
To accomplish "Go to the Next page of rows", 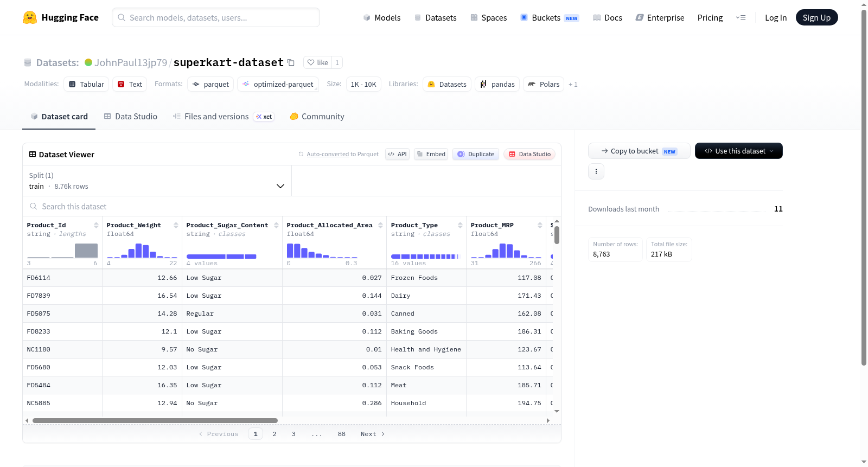I will click(x=373, y=434).
